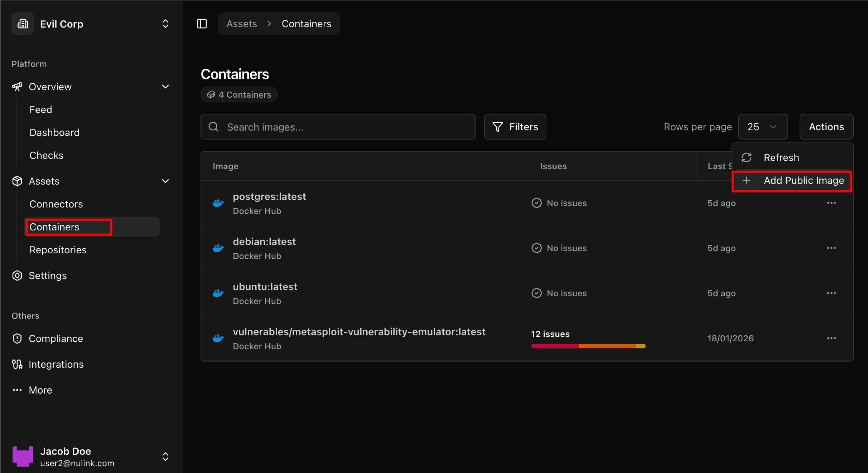
Task: Open the Dashboard menu item
Action: pyautogui.click(x=54, y=132)
